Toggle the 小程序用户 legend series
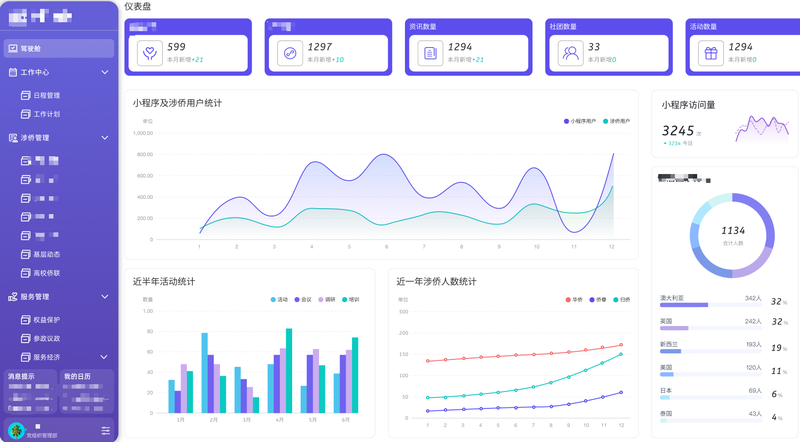The height and width of the screenshot is (442, 800). (580, 121)
